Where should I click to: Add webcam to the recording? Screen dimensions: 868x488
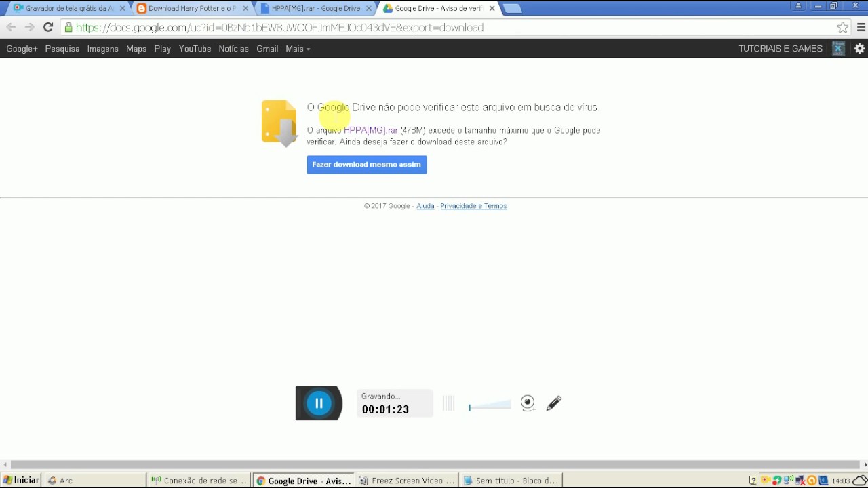point(528,403)
